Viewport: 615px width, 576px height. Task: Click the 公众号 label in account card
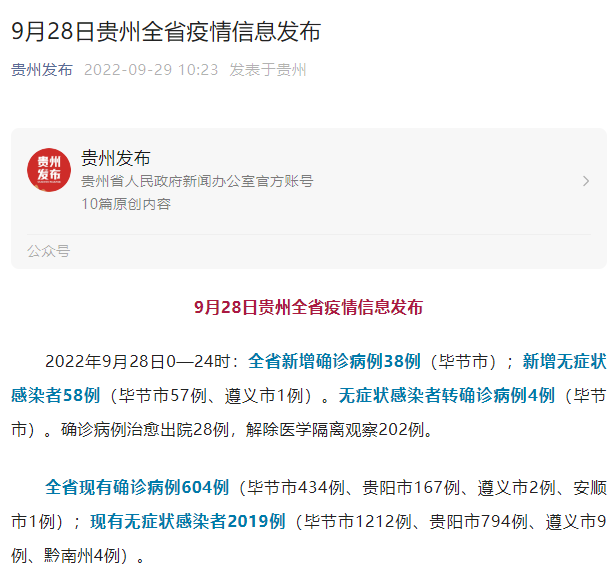coord(48,251)
